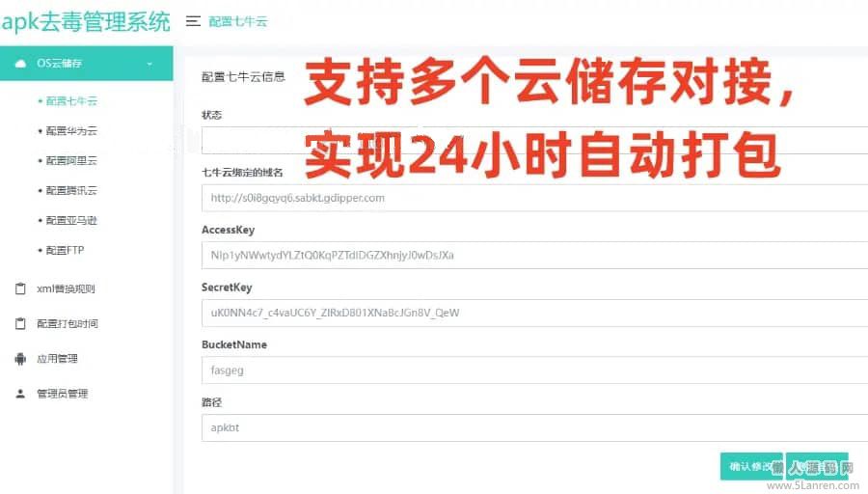Click the 七牛云绑定的域名 input field
The height and width of the screenshot is (494, 868).
tap(534, 198)
